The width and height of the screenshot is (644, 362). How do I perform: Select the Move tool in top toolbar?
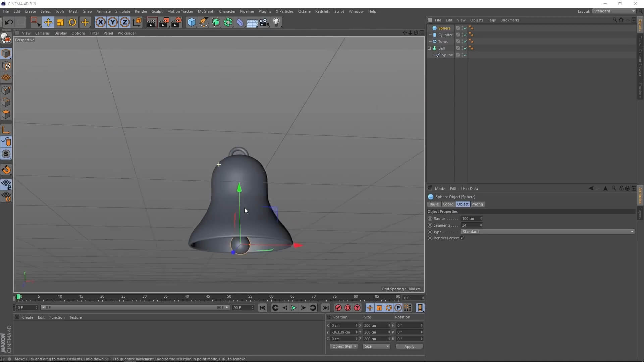pyautogui.click(x=48, y=22)
